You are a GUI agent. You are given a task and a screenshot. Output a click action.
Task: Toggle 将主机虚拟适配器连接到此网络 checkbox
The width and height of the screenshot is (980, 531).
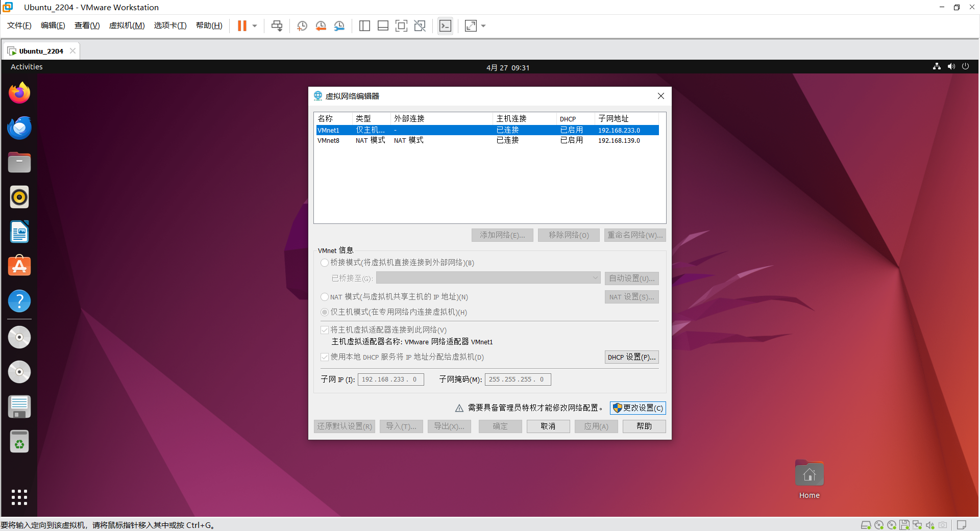[x=325, y=330]
